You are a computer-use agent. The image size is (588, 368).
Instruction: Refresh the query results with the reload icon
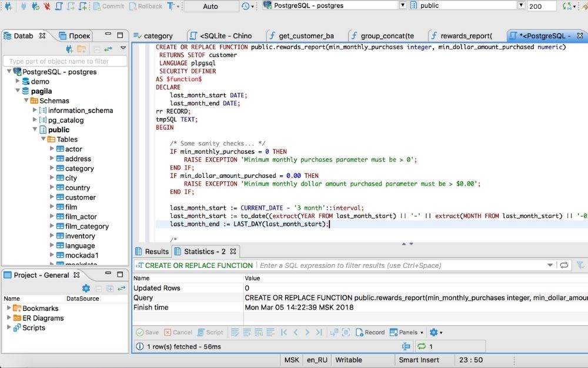click(x=563, y=265)
